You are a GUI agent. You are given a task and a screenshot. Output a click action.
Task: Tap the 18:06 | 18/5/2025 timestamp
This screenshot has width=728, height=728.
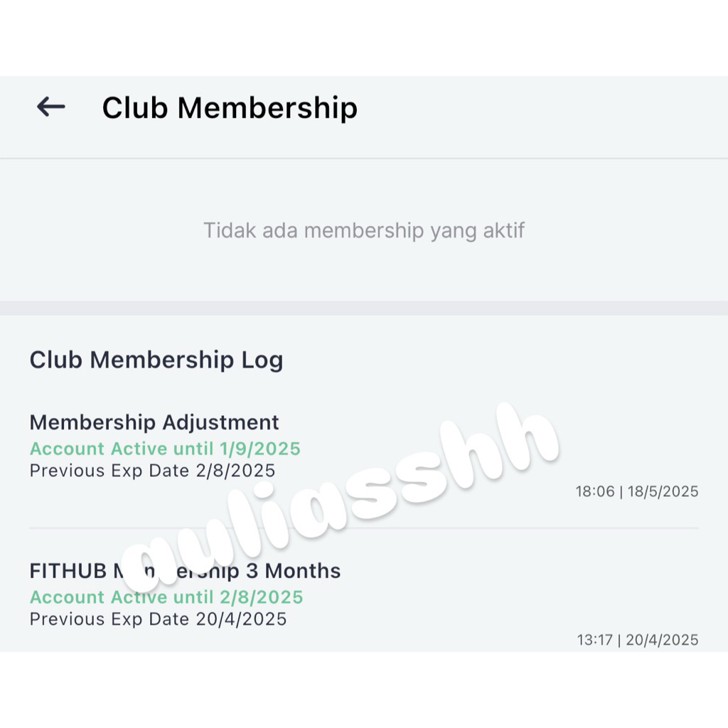click(637, 491)
